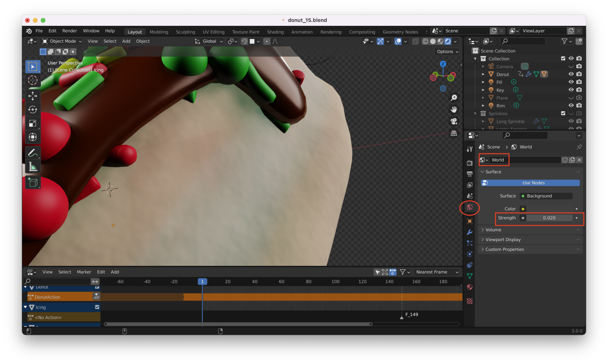This screenshot has height=364, width=608.
Task: Toggle the Icing channel checkbox in the timeline
Action: 97,307
